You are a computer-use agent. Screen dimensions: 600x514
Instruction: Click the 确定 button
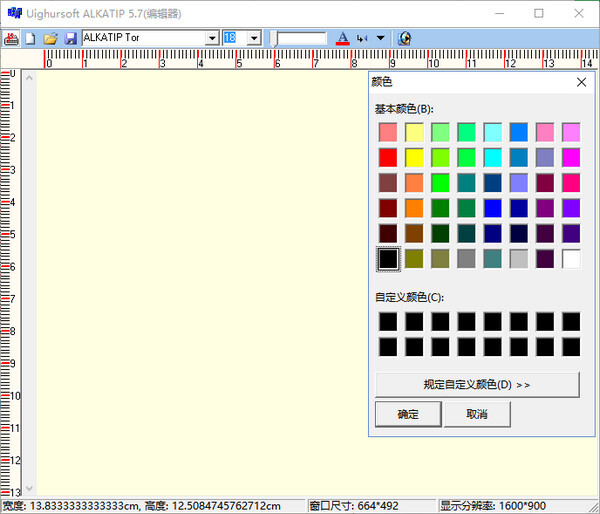[x=407, y=414]
